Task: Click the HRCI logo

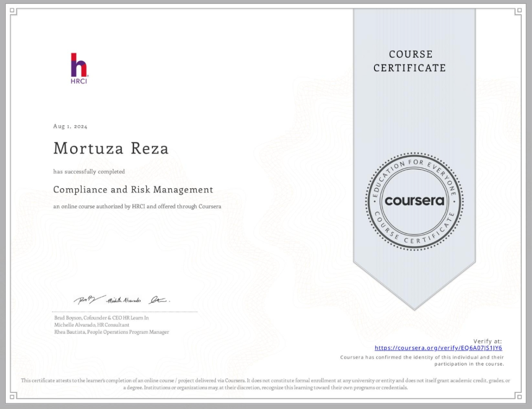Action: click(x=79, y=68)
